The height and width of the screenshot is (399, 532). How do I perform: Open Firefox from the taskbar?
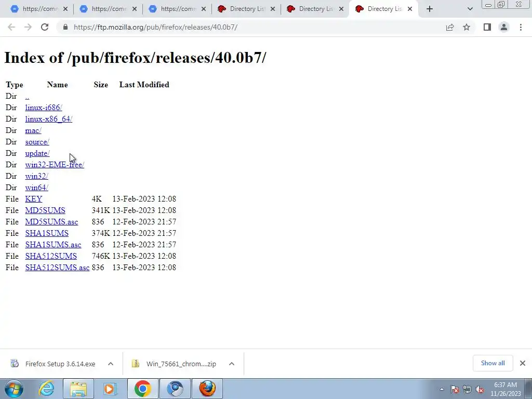tap(207, 389)
